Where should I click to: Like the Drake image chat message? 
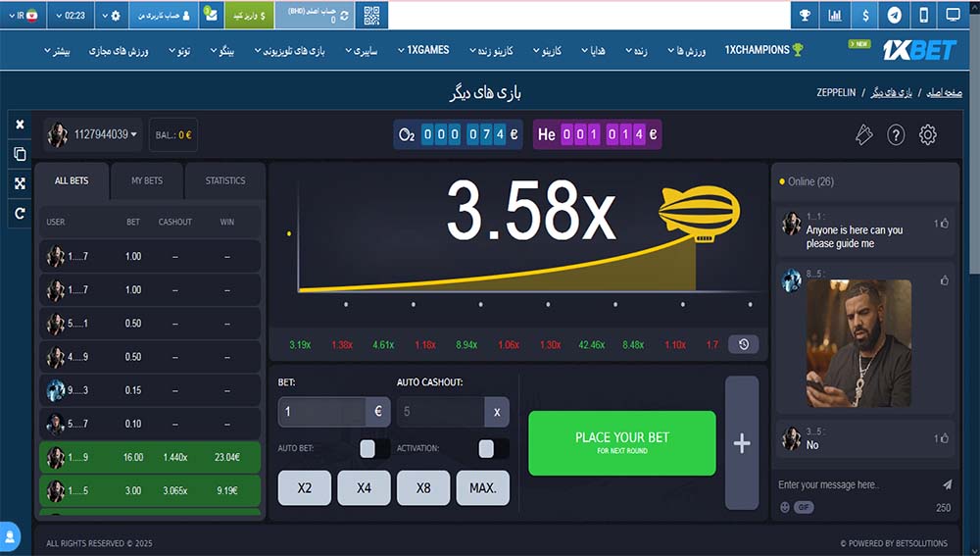(x=945, y=280)
